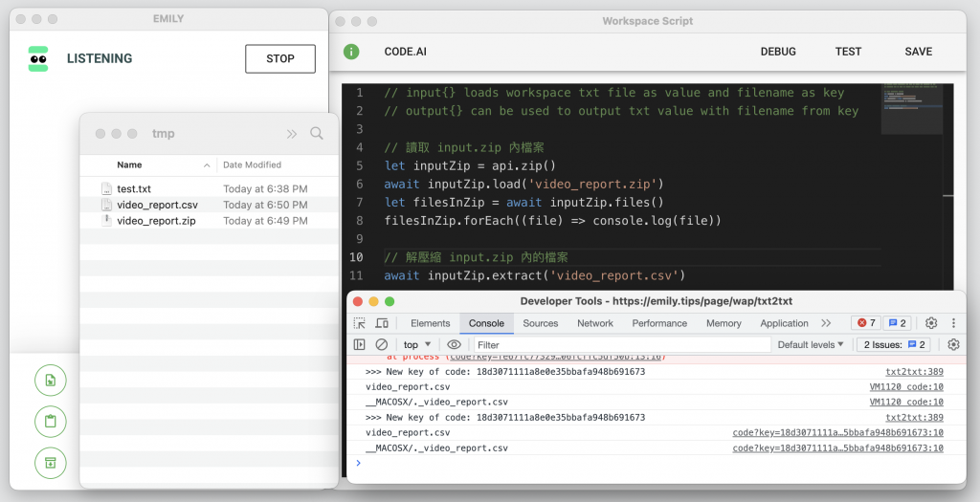Click the 2 Issues button
This screenshot has width=980, height=502.
[895, 344]
